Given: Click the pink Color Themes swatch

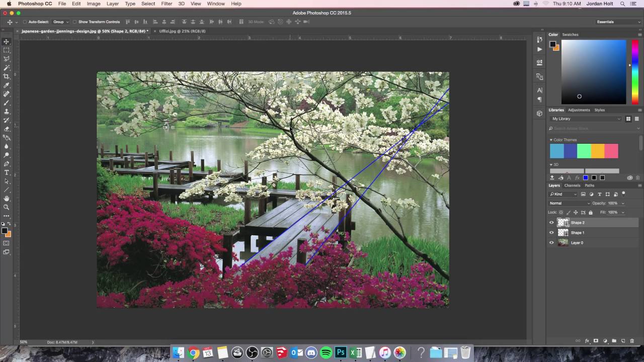Looking at the screenshot, I should tap(611, 151).
